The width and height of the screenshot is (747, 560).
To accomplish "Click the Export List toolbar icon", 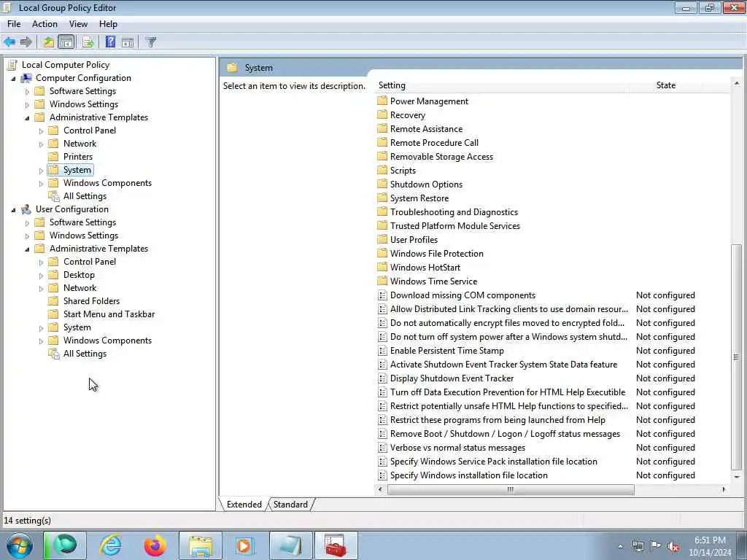I will [x=88, y=42].
